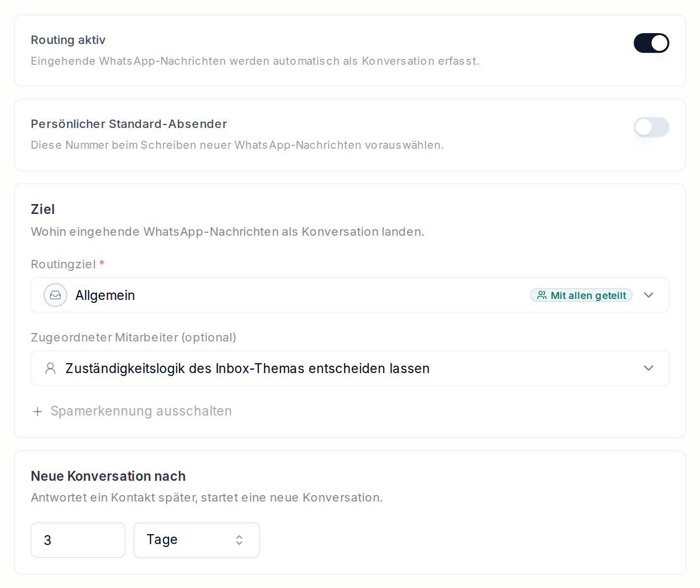Expand chevron of Zuständigkeitslogik dropdown

[x=649, y=368]
